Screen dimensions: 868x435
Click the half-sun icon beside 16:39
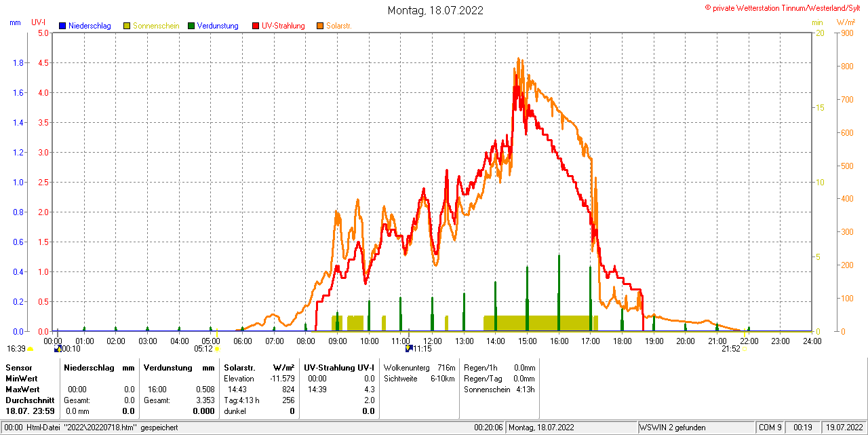tap(31, 349)
